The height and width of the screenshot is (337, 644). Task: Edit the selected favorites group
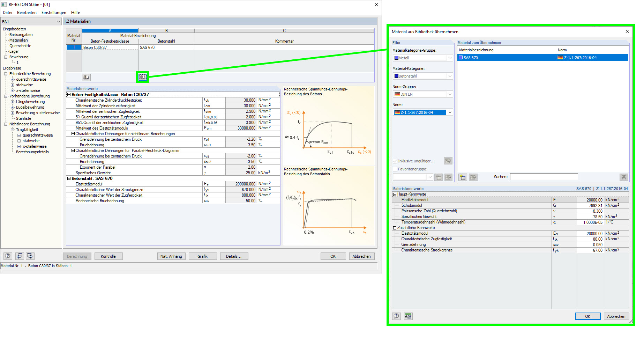click(448, 177)
